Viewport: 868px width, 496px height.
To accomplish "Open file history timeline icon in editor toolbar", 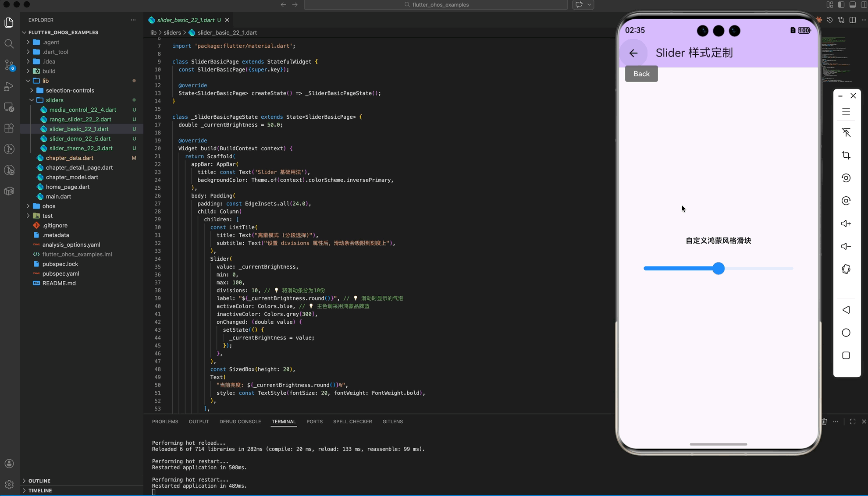I will tap(830, 20).
